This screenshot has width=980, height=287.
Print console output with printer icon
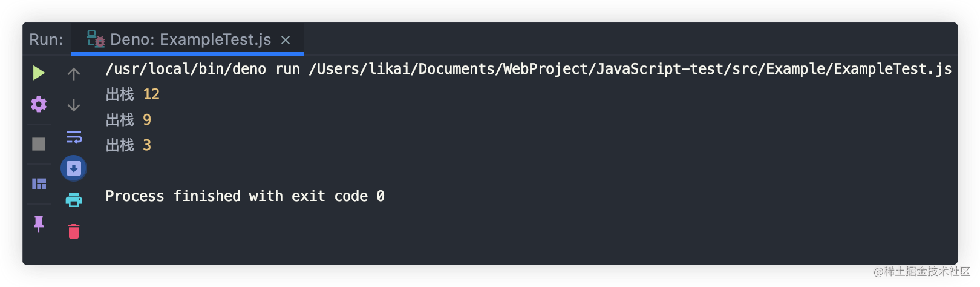point(74,200)
